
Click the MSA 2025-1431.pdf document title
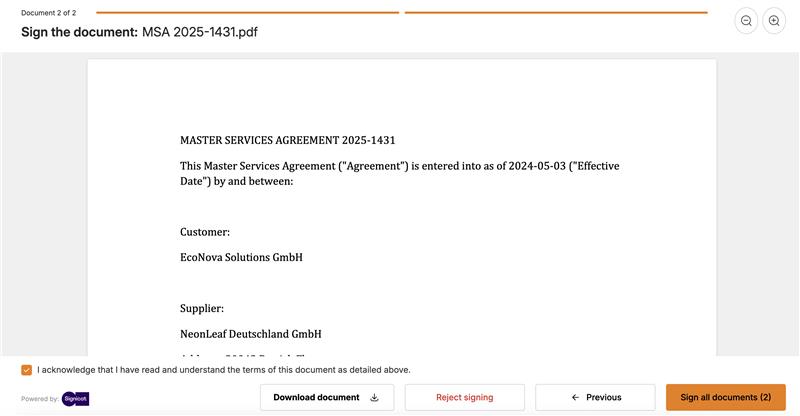200,32
